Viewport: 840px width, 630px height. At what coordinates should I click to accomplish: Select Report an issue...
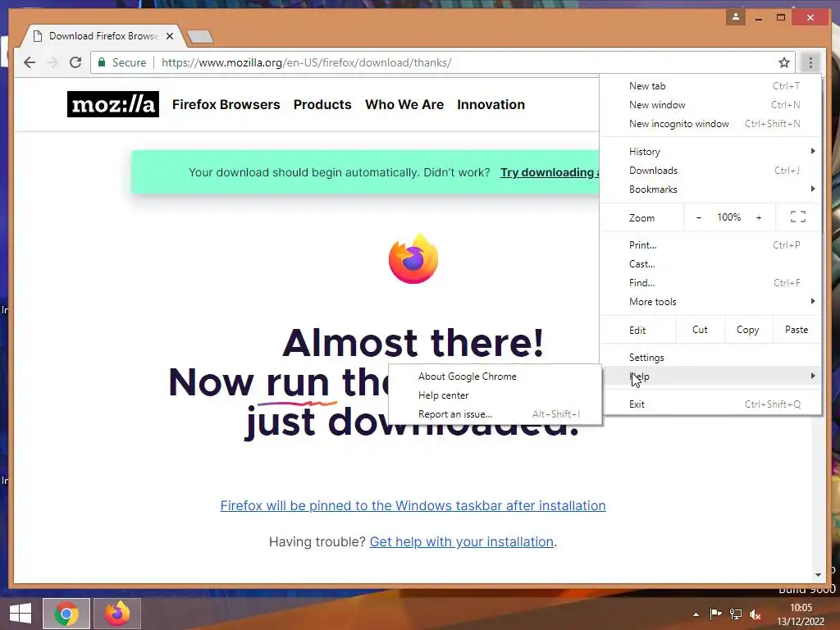pos(495,414)
